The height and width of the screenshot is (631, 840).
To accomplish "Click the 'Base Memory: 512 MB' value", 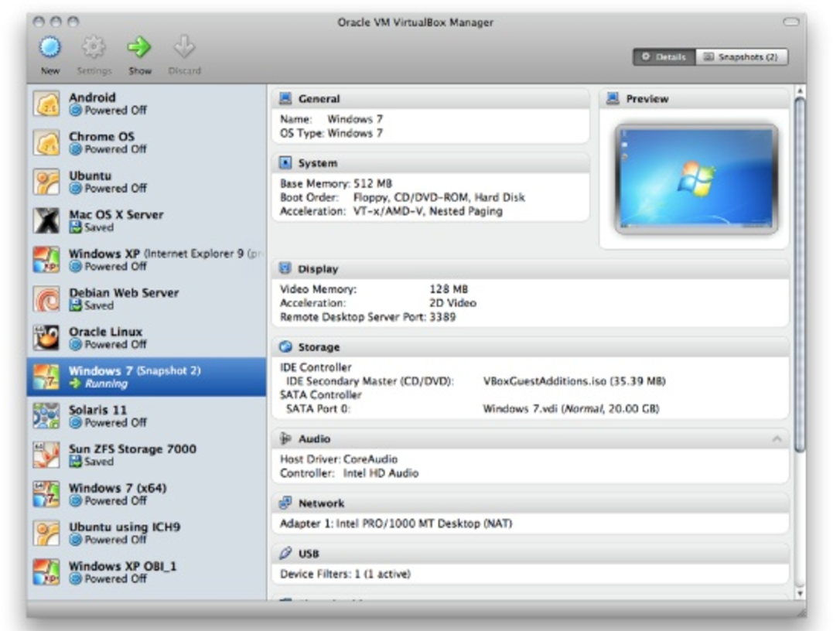I will [336, 184].
